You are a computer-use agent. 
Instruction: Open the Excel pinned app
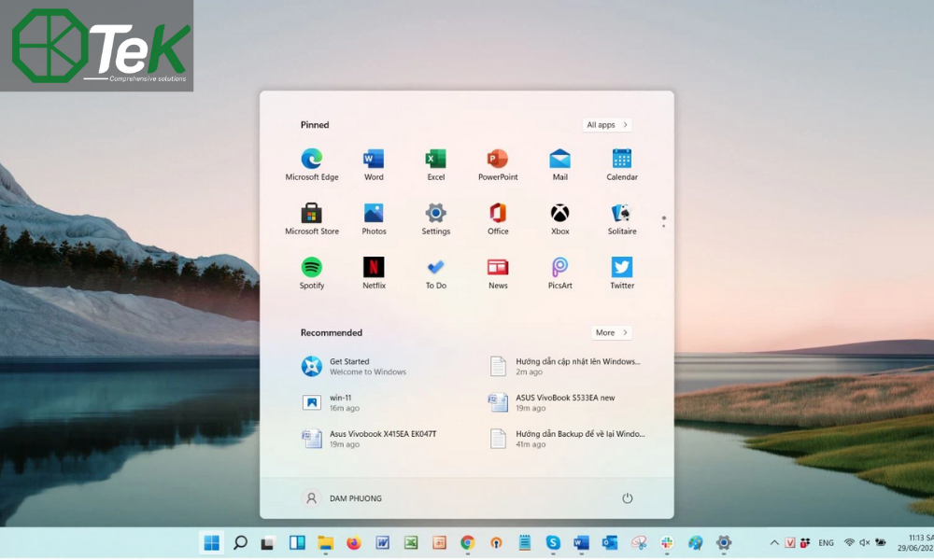click(x=435, y=164)
